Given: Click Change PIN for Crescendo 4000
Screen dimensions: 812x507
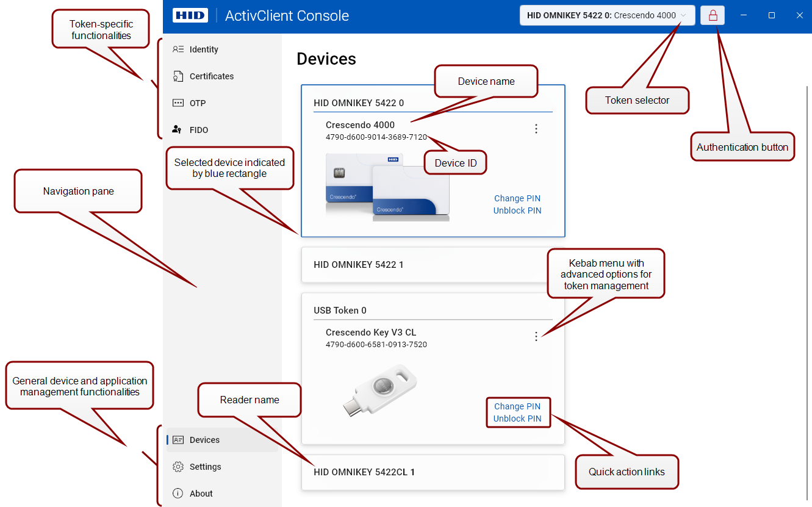Looking at the screenshot, I should tap(517, 198).
